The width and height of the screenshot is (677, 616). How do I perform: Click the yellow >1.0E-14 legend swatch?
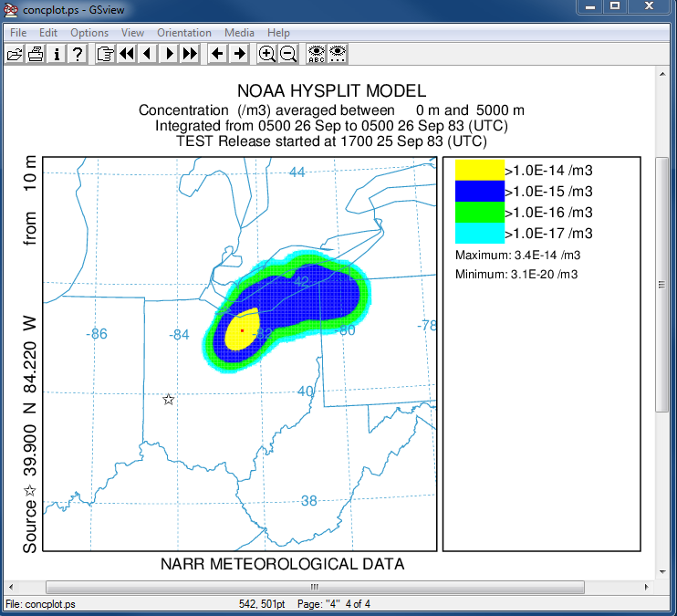tap(479, 170)
